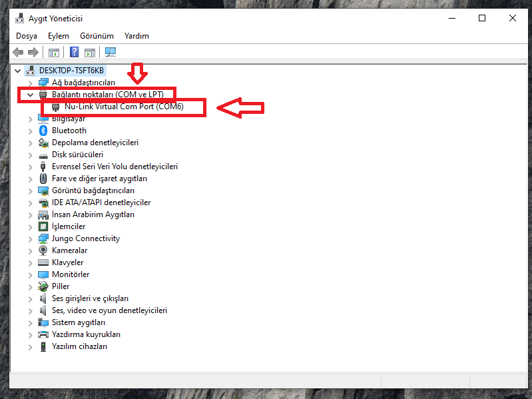532x399 pixels.
Task: Select the Disk sürücüleri label
Action: point(77,155)
